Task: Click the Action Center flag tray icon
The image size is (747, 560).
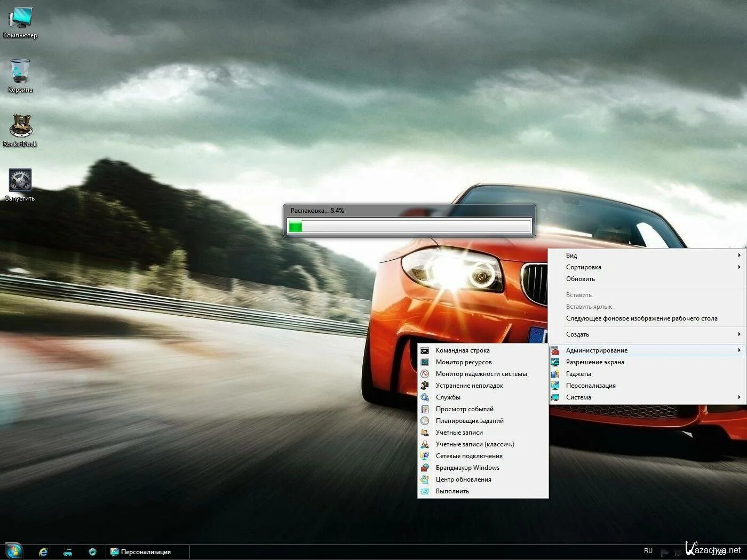Action: click(x=664, y=553)
